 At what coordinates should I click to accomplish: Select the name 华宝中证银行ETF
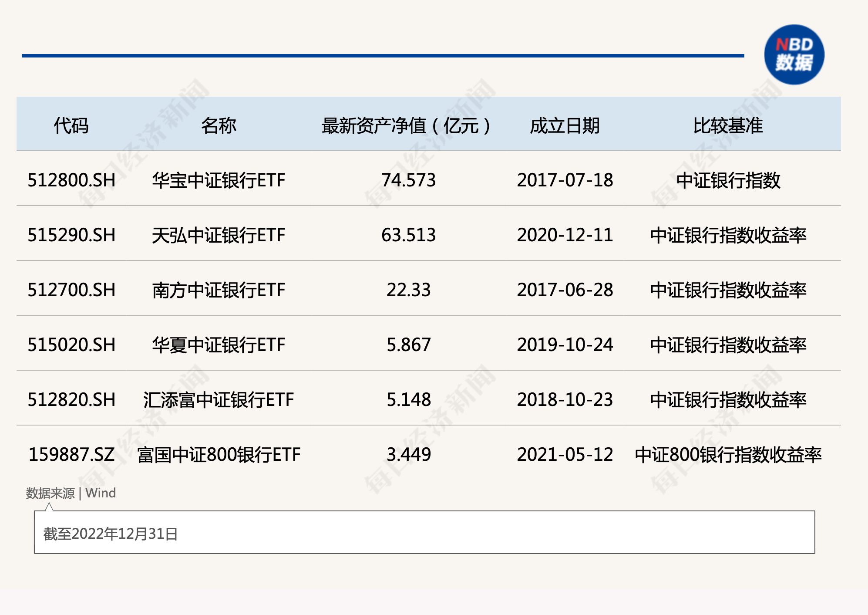pyautogui.click(x=219, y=180)
